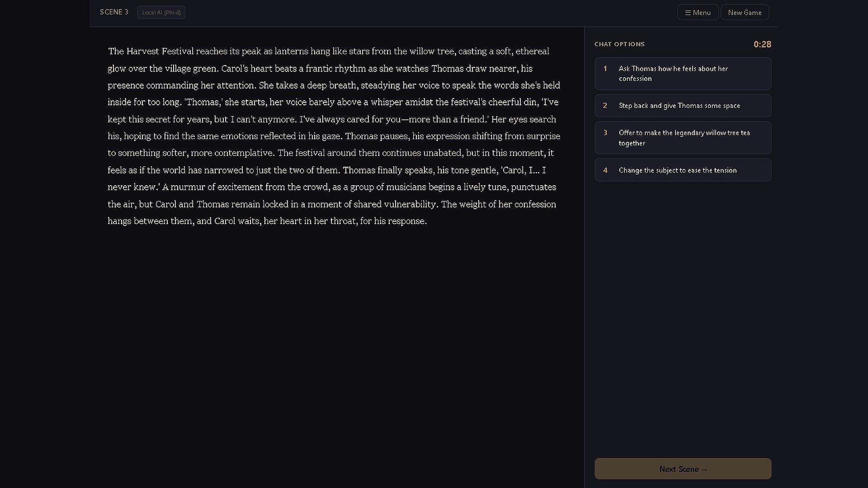Open the hamburger Menu icon

tap(688, 13)
